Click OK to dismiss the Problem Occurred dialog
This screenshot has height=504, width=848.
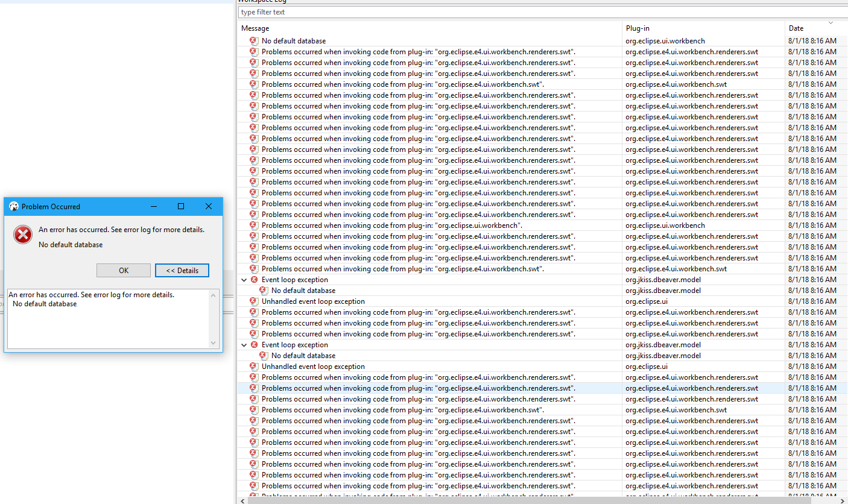[124, 270]
